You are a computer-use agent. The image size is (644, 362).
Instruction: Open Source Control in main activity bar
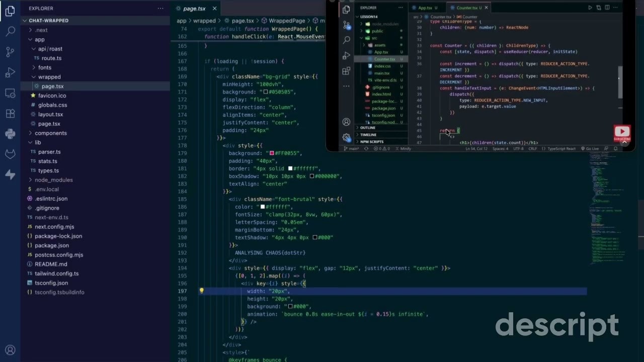coord(10,52)
